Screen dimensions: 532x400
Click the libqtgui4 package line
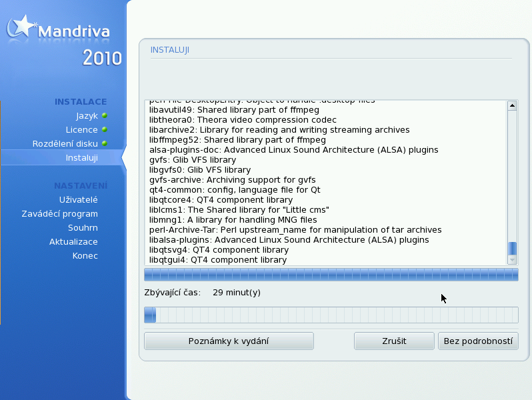click(x=218, y=260)
